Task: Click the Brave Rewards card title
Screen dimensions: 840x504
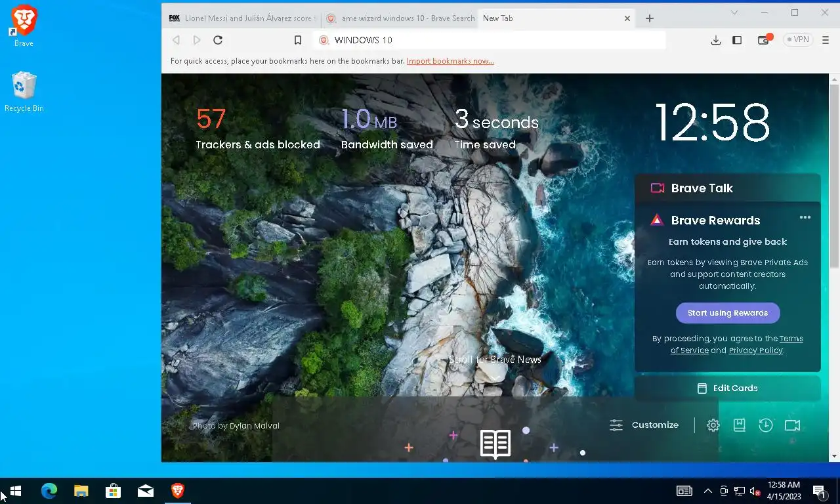Action: [715, 220]
